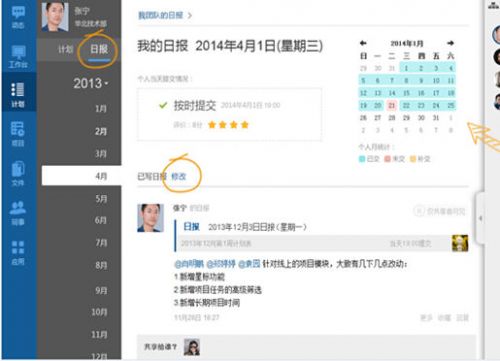Click the organization icon at top right

click(494, 5)
